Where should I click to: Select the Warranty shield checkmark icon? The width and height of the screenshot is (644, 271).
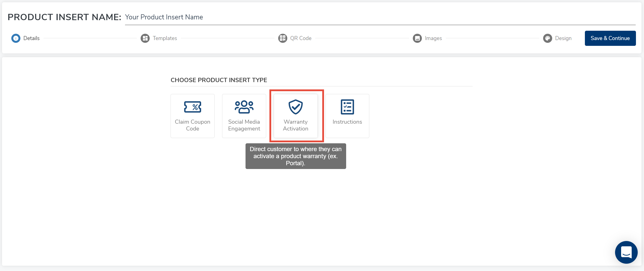(x=296, y=107)
